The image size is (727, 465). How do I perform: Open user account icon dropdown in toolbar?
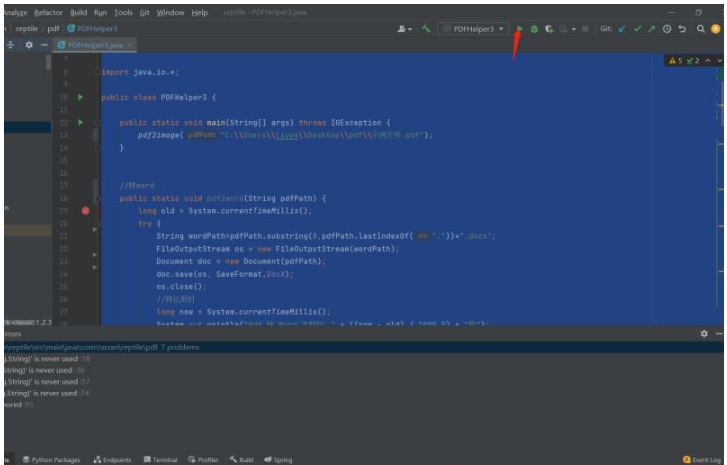404,29
